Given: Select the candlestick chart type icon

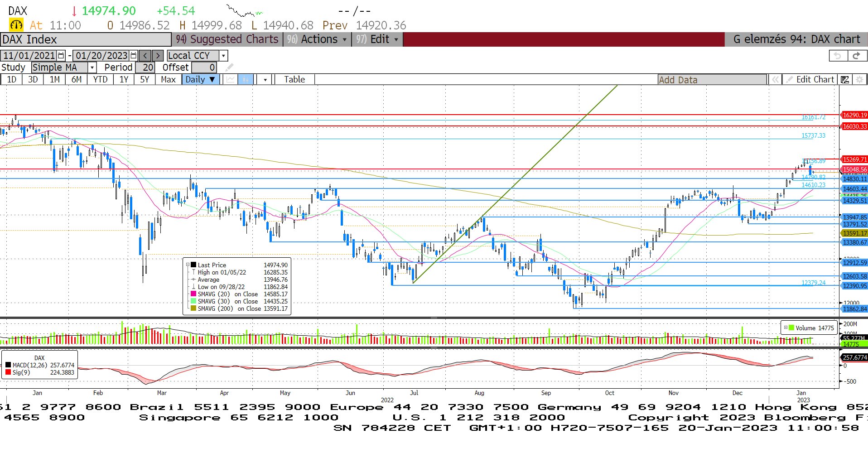Looking at the screenshot, I should coord(246,80).
